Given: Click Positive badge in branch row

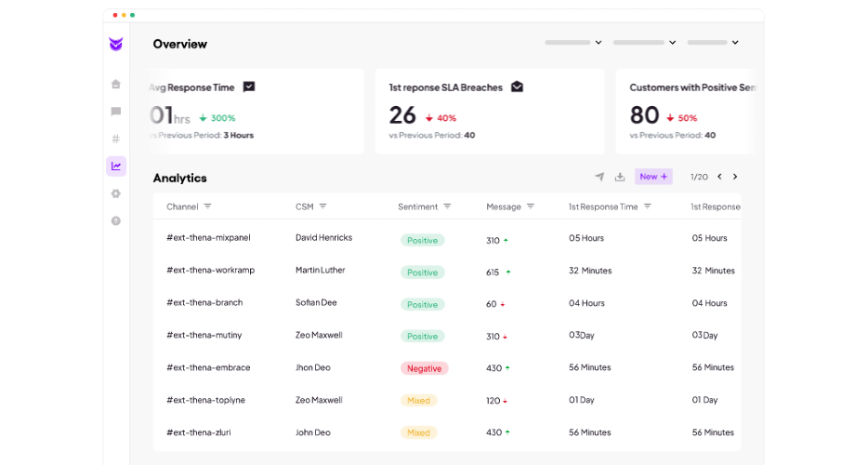Looking at the screenshot, I should [x=422, y=305].
